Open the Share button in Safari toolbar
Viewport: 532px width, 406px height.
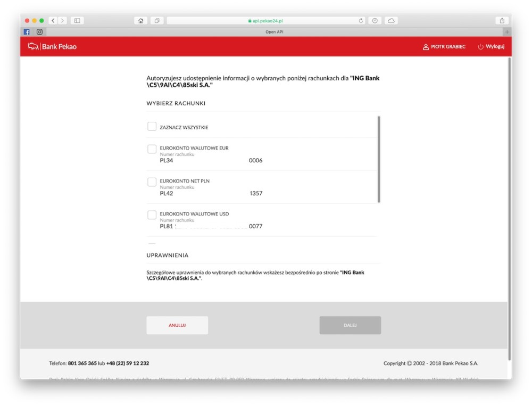tap(502, 21)
